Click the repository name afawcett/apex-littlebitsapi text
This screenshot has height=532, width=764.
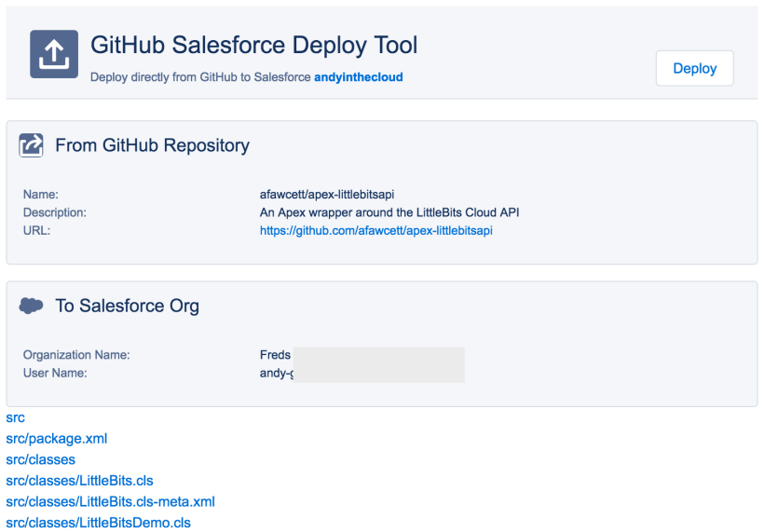pyautogui.click(x=327, y=195)
